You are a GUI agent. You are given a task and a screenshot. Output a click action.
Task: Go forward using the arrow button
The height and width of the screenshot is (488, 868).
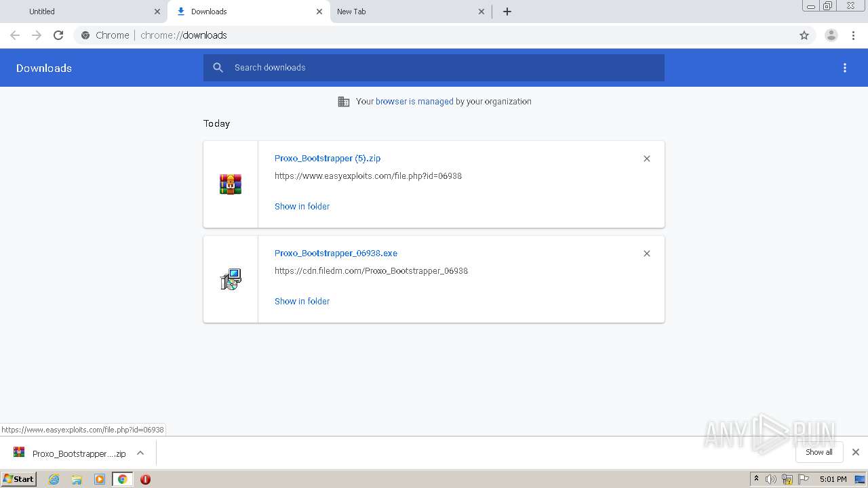coord(37,35)
